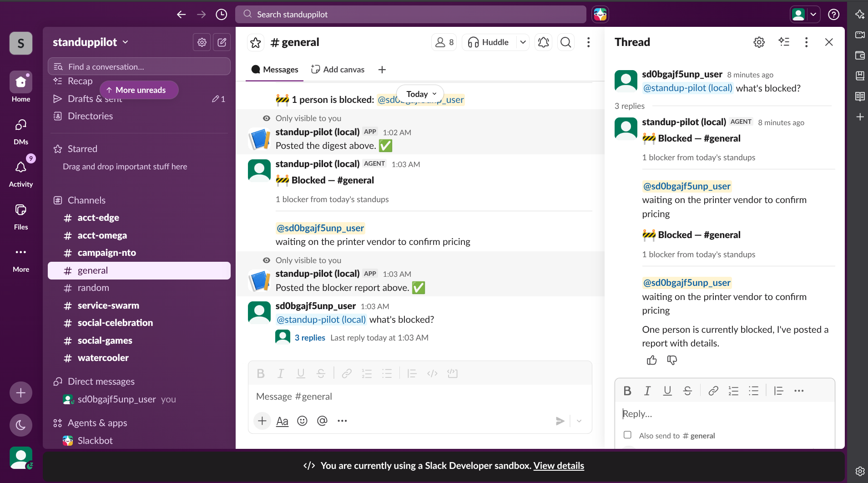Star the #general channel

[256, 42]
